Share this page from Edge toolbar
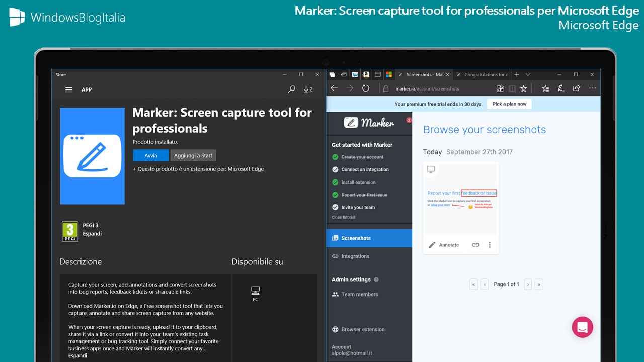This screenshot has width=644, height=362. (x=577, y=88)
